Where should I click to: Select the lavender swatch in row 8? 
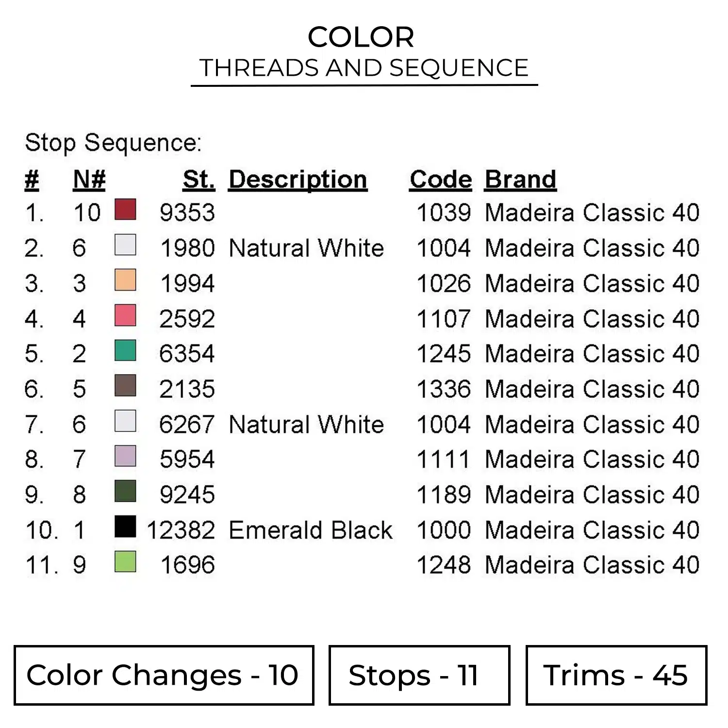click(x=125, y=456)
